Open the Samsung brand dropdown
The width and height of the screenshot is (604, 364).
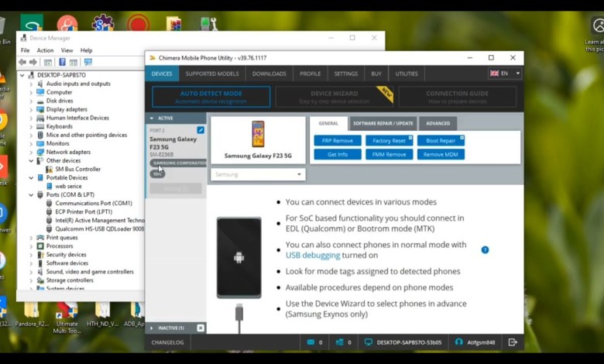(x=258, y=175)
